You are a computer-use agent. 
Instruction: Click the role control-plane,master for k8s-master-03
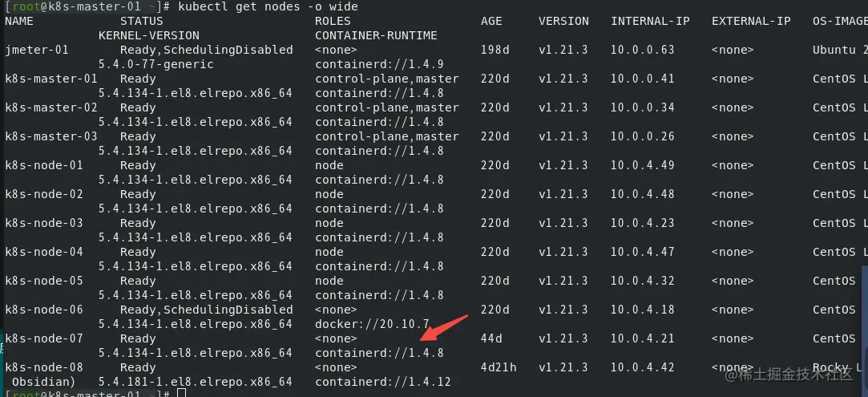387,136
